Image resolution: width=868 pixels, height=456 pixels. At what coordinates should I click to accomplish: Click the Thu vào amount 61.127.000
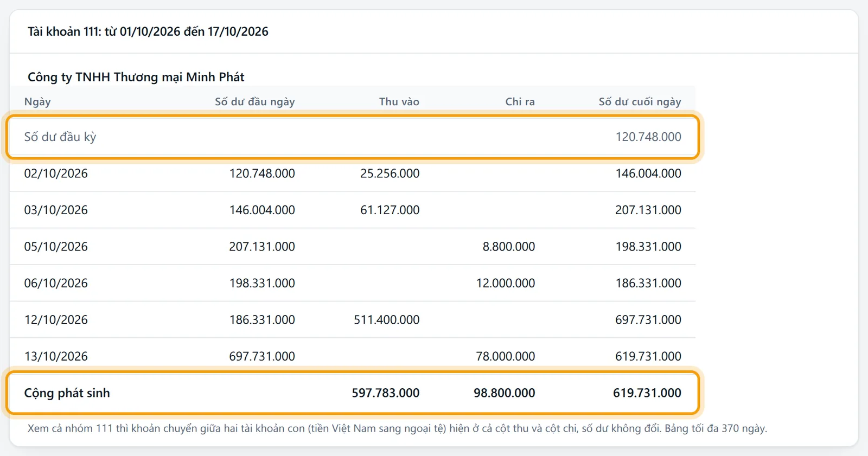pos(390,210)
